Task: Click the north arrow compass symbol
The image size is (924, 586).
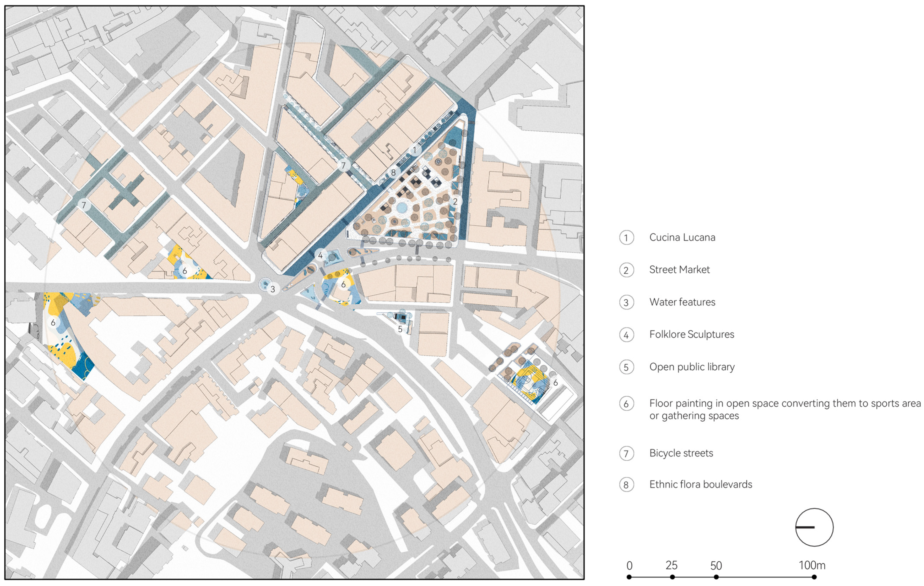Action: (814, 527)
